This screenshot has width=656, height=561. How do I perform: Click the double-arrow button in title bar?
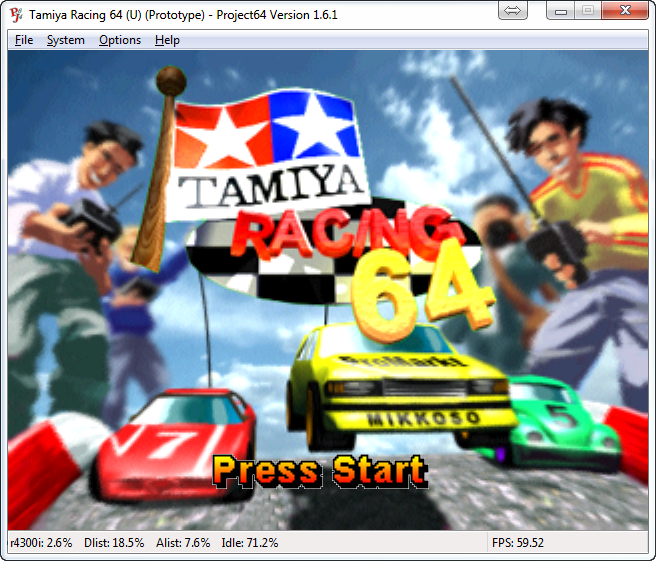pyautogui.click(x=512, y=10)
